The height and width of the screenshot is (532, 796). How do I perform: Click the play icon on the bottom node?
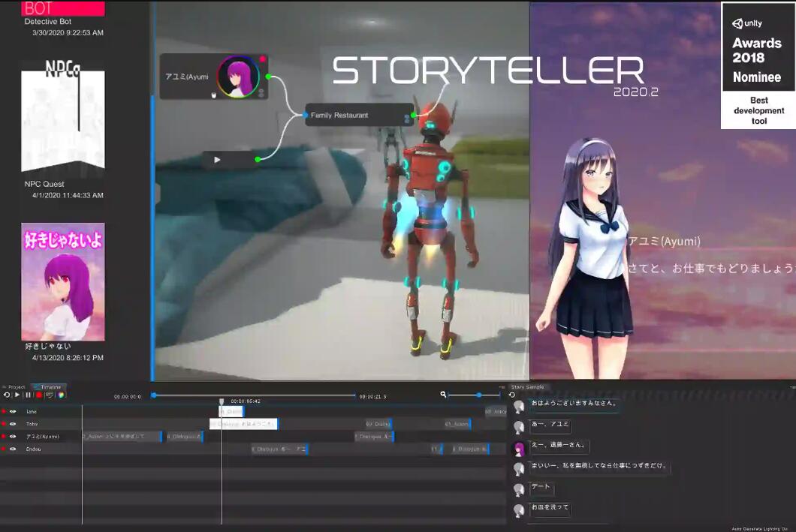[217, 159]
